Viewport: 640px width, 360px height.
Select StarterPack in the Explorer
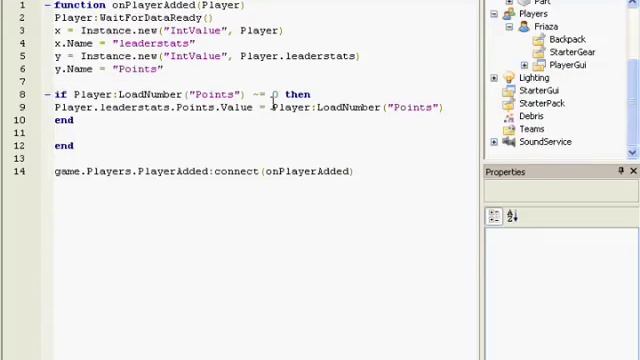coord(542,104)
